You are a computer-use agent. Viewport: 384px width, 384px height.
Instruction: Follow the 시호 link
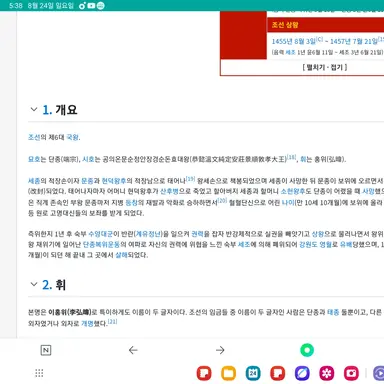(88, 159)
